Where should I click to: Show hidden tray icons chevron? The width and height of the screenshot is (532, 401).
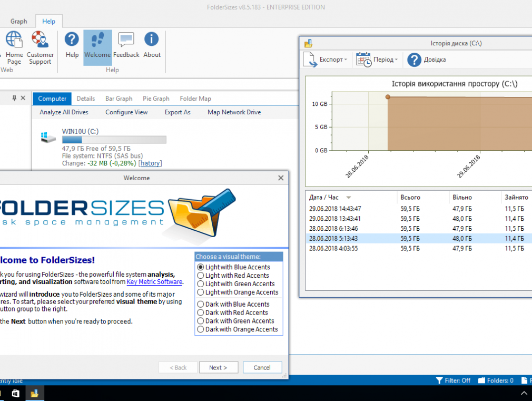coord(524,394)
